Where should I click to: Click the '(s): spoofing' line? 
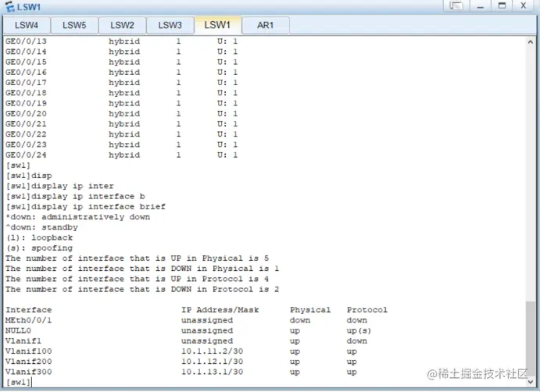click(x=39, y=248)
